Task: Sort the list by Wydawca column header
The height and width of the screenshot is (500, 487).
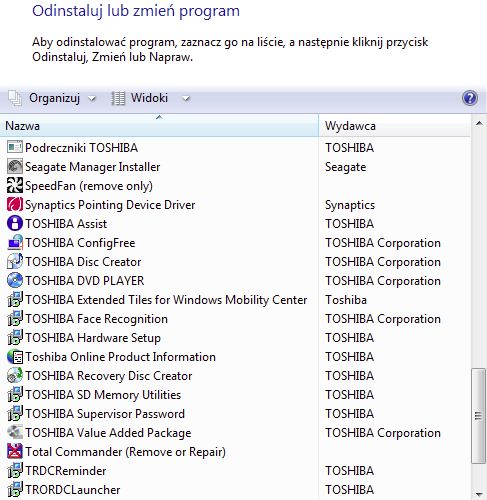Action: point(395,126)
